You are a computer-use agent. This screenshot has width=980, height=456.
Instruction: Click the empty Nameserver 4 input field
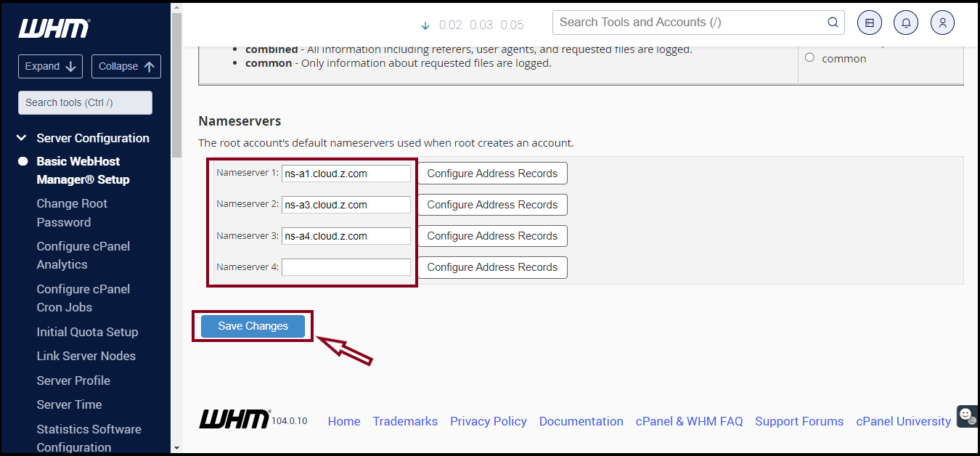[346, 266]
